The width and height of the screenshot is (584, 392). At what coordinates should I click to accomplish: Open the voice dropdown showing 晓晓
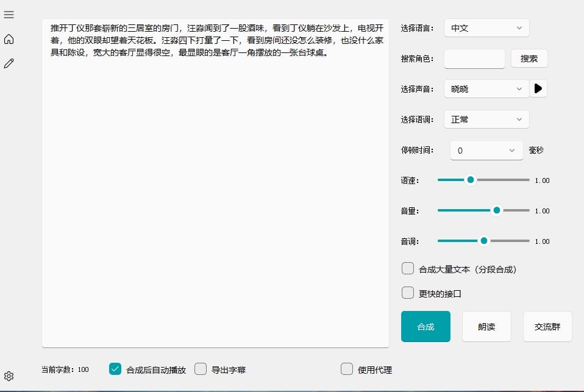(x=486, y=88)
